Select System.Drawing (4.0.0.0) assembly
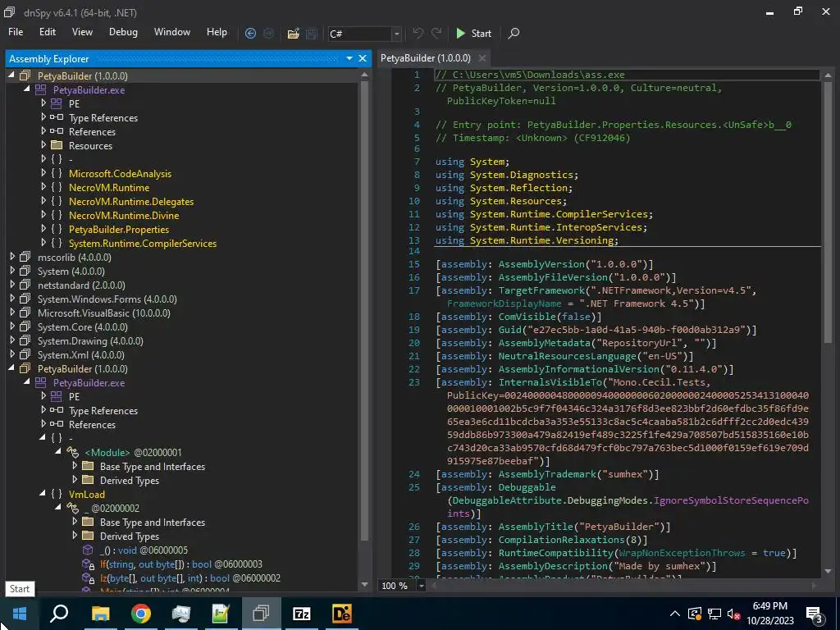The image size is (840, 630). (90, 340)
